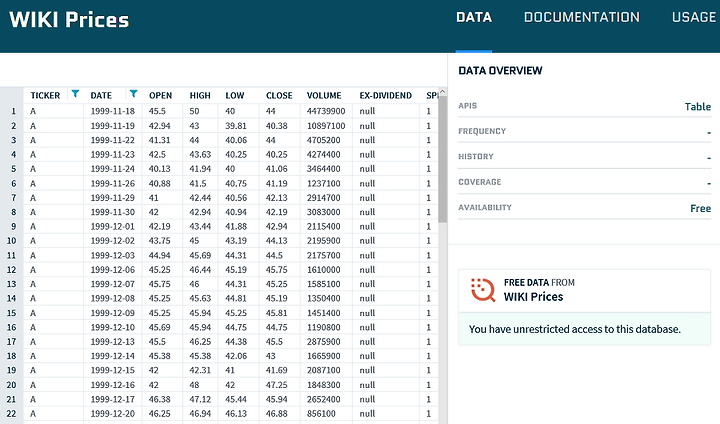Screen dimensions: 720x424
Task: Select the EX-DIVIDEND column header
Action: (386, 96)
